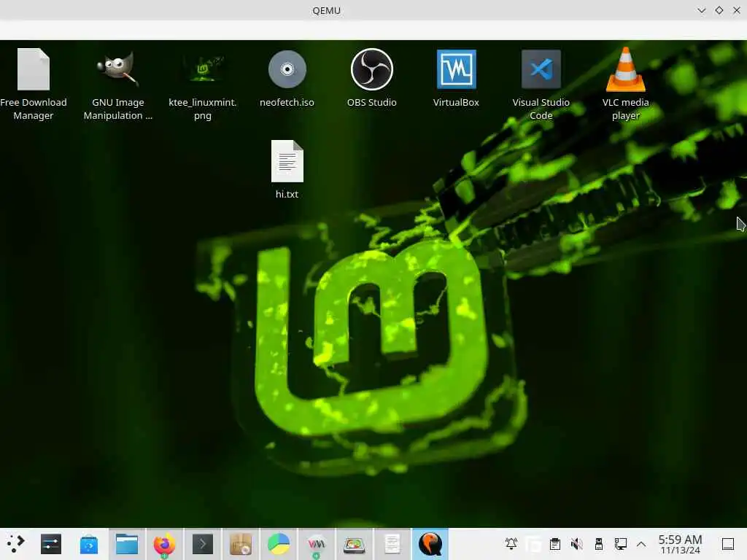The width and height of the screenshot is (747, 560).
Task: Switch to the text document taskbar entry
Action: [392, 544]
